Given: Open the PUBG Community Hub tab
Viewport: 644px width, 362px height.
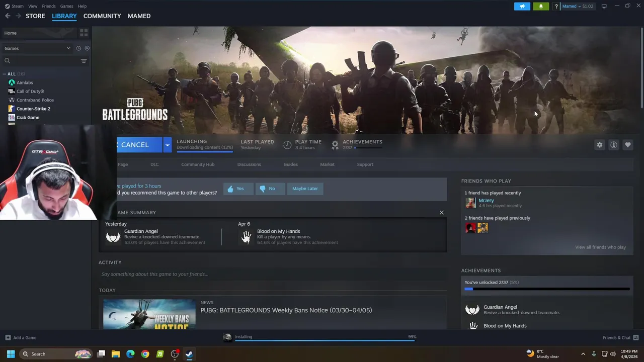Looking at the screenshot, I should (x=198, y=164).
